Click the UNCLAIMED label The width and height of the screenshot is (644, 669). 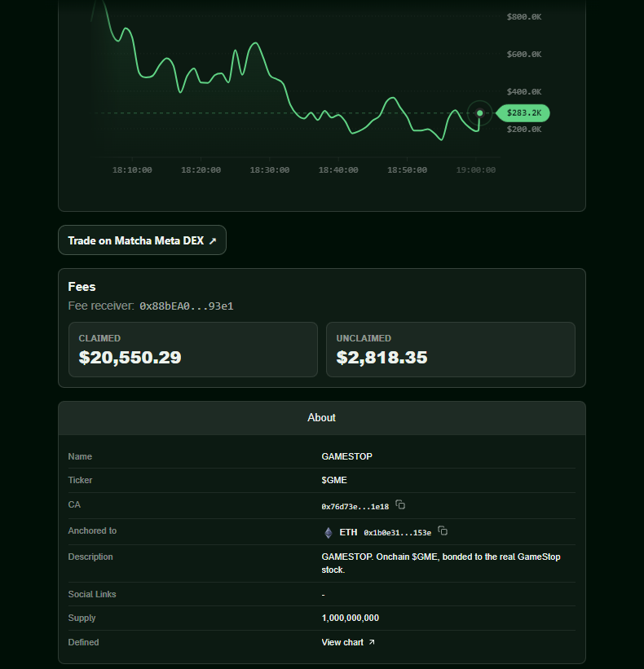pos(364,338)
